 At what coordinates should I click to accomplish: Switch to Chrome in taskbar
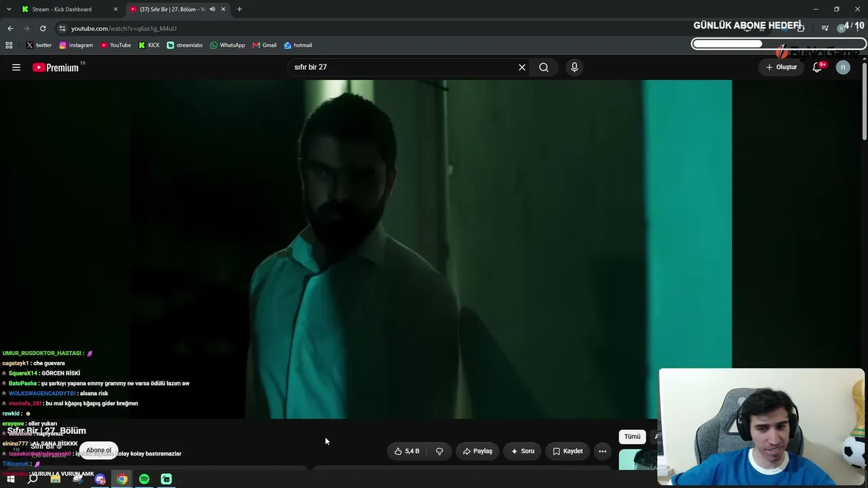122,479
